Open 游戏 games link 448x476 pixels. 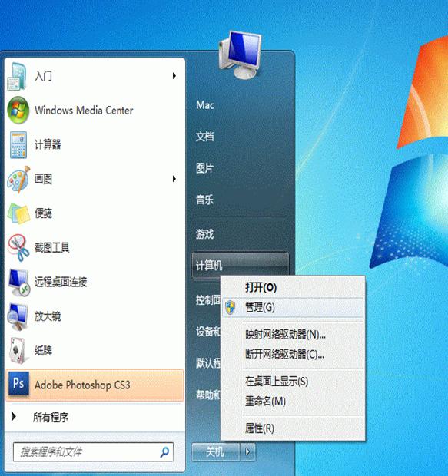(x=204, y=234)
